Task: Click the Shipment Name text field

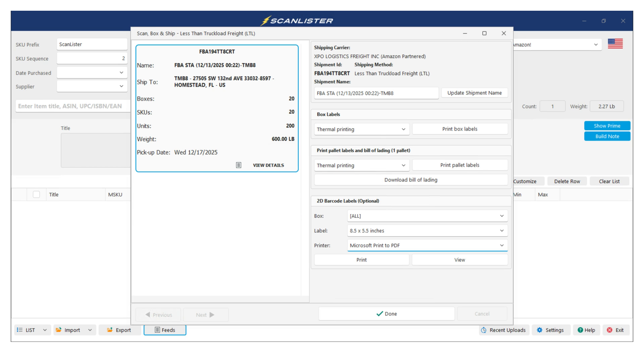Action: click(x=376, y=93)
